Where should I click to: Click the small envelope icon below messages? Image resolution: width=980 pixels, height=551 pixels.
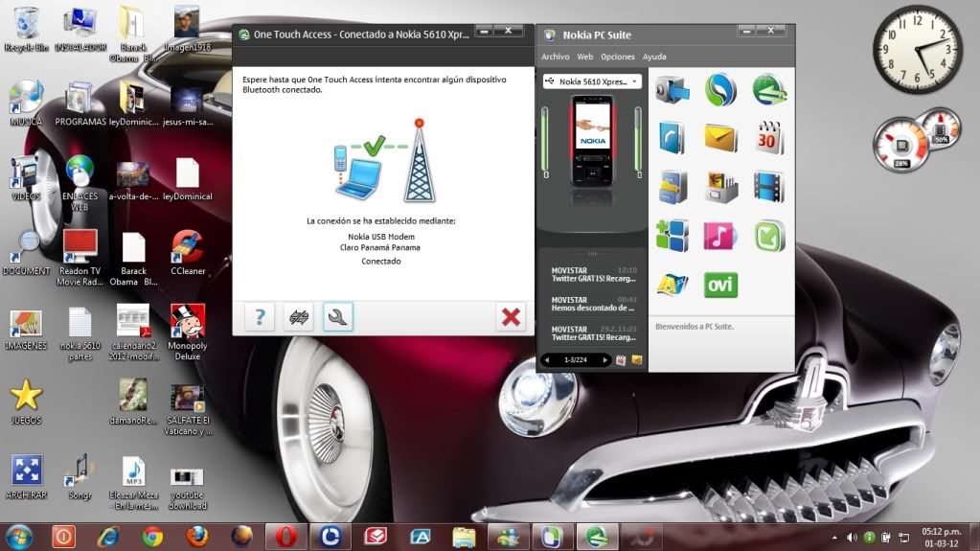(637, 359)
